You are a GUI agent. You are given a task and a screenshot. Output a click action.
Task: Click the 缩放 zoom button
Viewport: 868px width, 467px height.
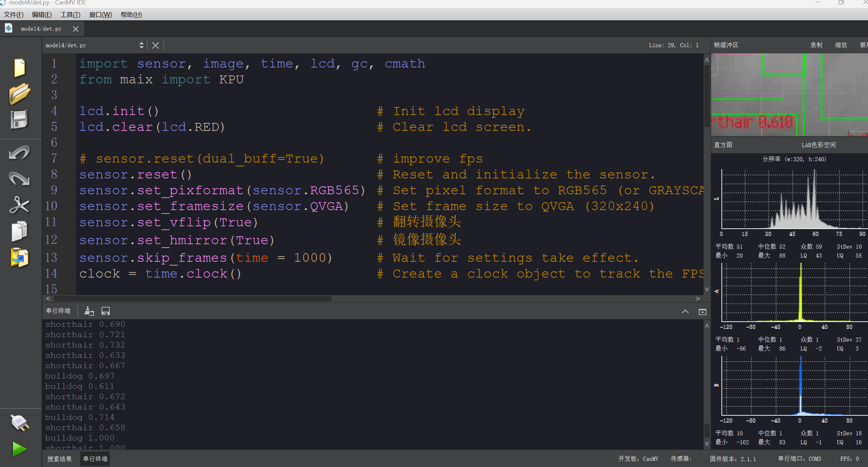click(841, 45)
